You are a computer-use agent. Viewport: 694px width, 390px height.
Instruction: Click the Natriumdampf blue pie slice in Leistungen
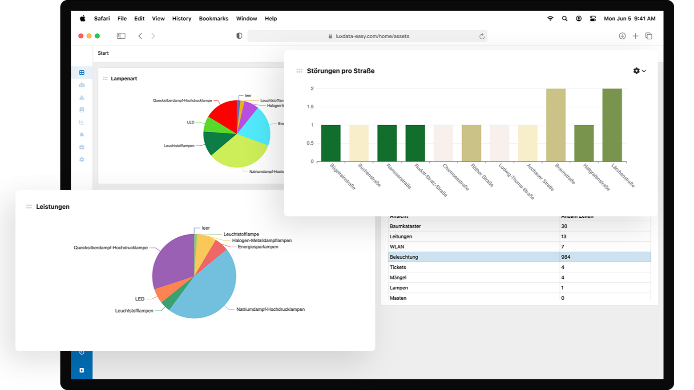click(x=208, y=288)
